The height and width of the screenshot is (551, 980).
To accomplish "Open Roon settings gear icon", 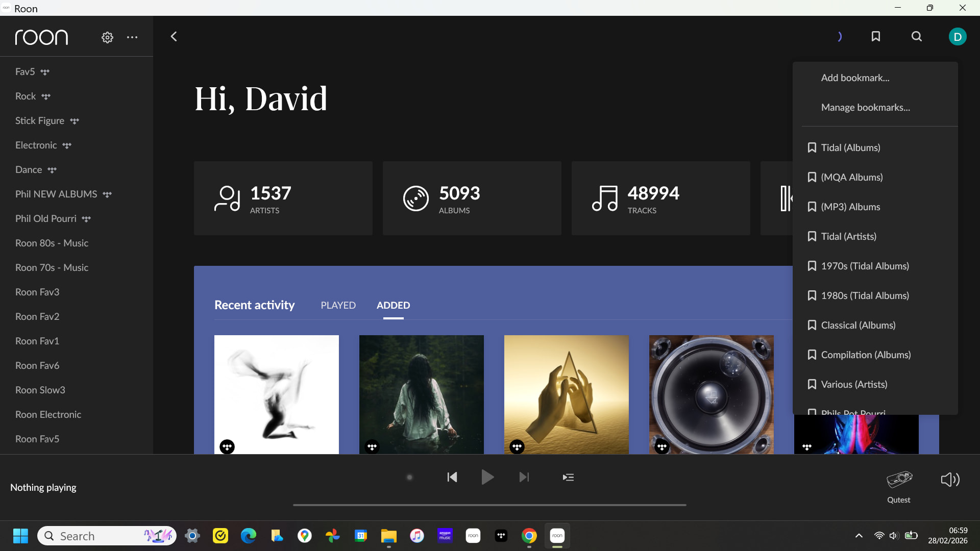I will coord(107,37).
